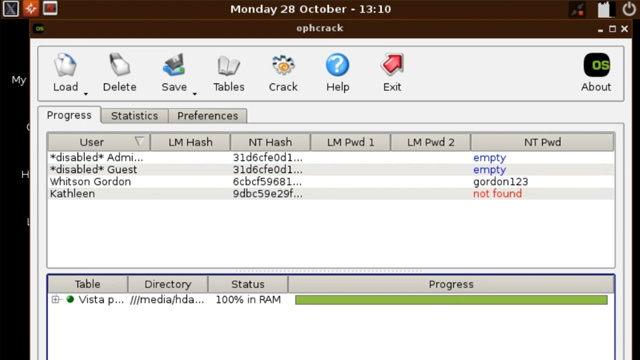
Task: Select the Kathleen user row
Action: pyautogui.click(x=331, y=194)
